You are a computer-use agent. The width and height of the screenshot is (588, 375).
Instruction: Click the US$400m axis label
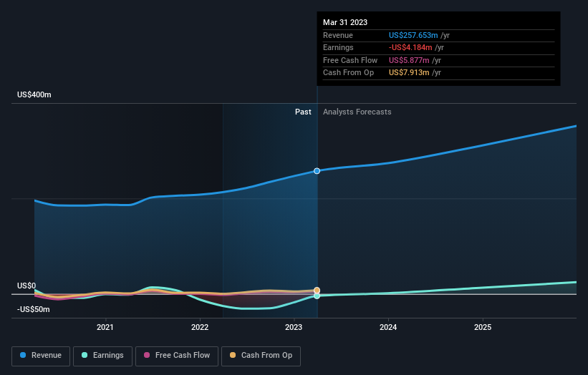tap(34, 94)
